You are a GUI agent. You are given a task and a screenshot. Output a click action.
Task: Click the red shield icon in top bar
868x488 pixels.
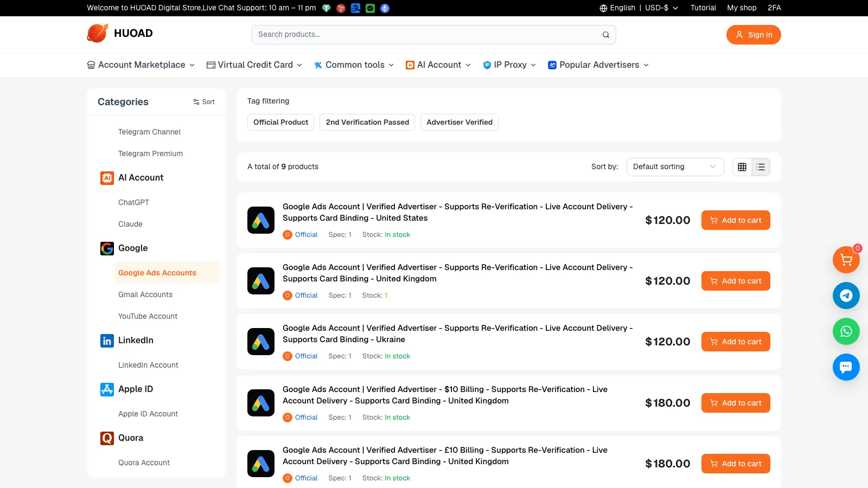pyautogui.click(x=341, y=8)
